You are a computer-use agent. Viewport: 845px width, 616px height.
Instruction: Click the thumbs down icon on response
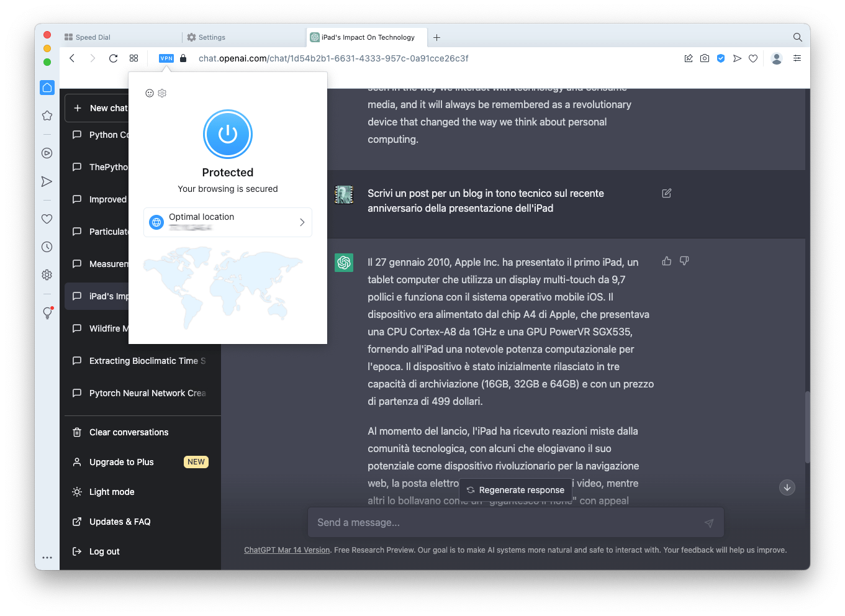(x=684, y=261)
